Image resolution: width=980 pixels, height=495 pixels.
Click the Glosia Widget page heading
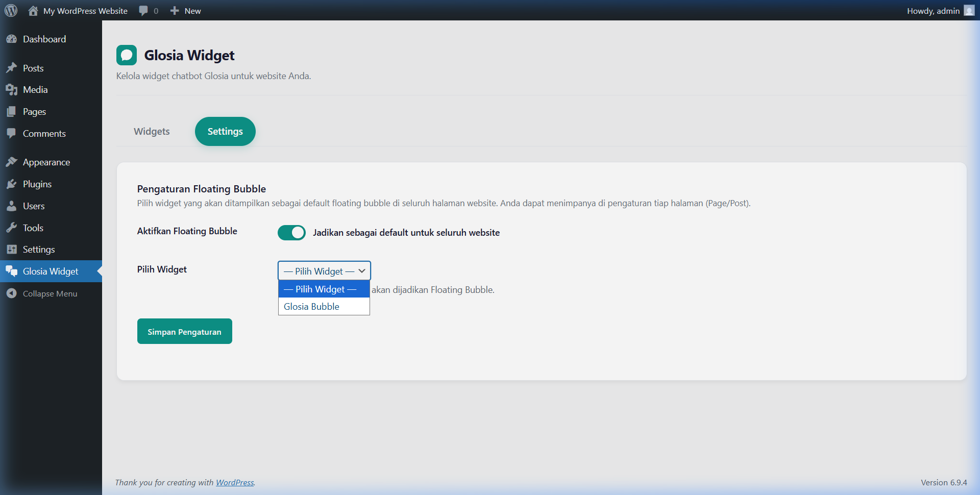click(189, 55)
